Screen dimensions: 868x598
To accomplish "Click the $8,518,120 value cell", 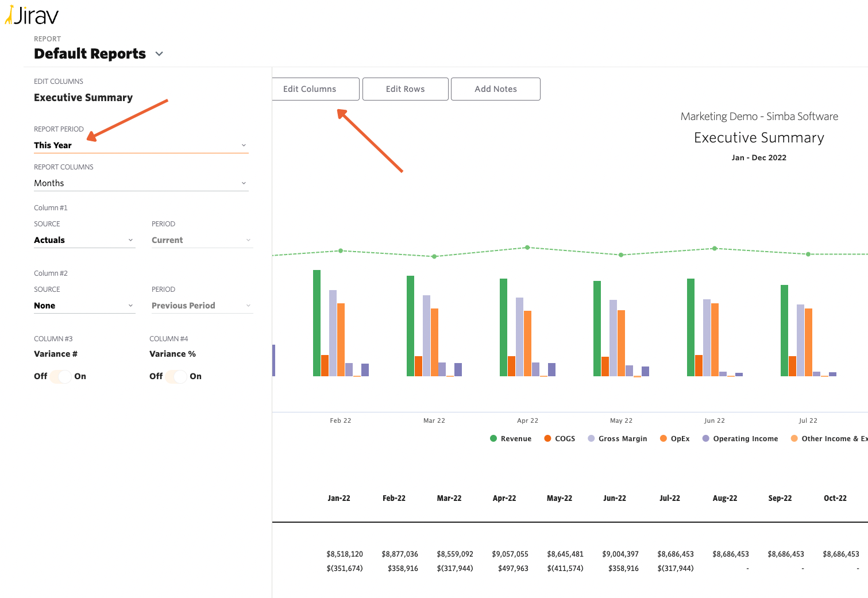I will click(x=345, y=554).
